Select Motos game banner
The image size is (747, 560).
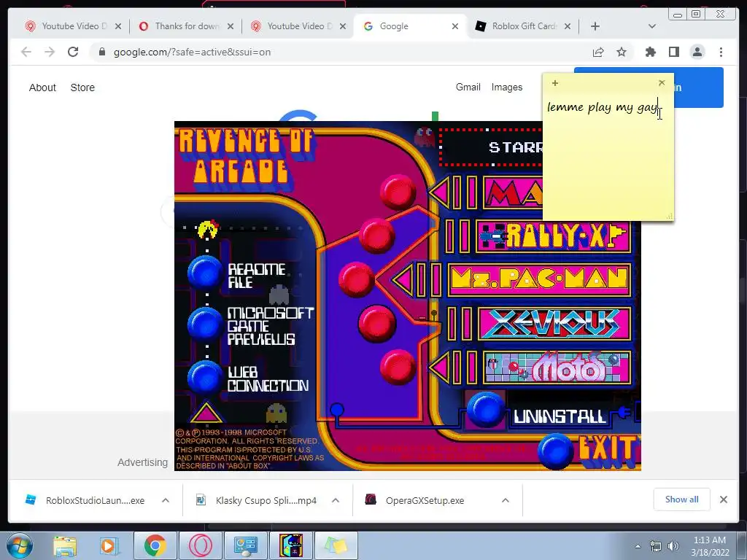pos(557,367)
